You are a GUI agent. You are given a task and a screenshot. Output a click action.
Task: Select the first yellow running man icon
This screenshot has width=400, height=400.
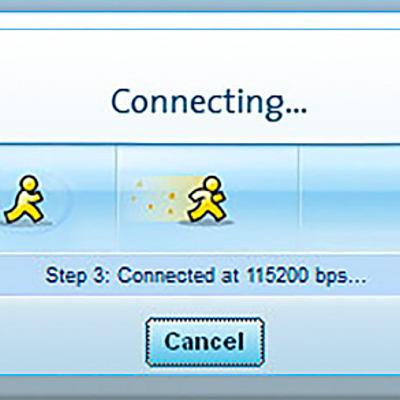tap(24, 199)
